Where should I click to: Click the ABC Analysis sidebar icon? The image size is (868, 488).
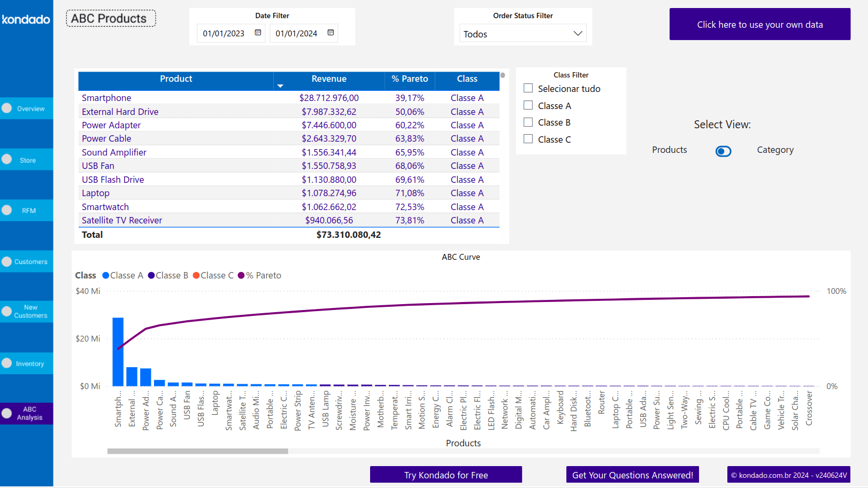click(x=7, y=413)
